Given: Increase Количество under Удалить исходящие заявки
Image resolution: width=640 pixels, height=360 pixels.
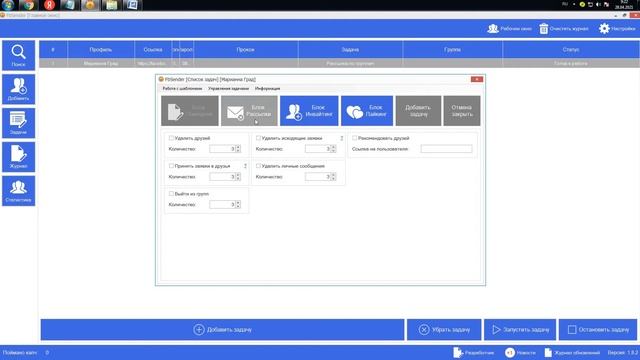Looking at the screenshot, I should [x=333, y=147].
